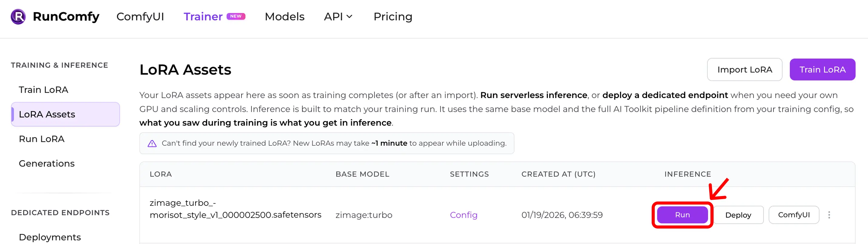Select LoRA Assets in the sidebar
This screenshot has height=244, width=868.
pyautogui.click(x=47, y=114)
